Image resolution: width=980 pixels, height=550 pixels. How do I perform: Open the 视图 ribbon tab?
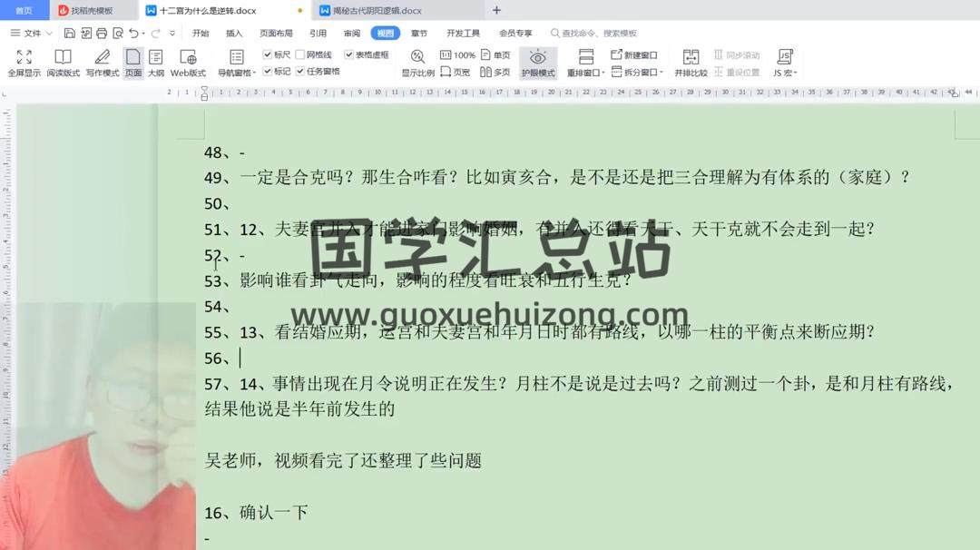point(385,33)
